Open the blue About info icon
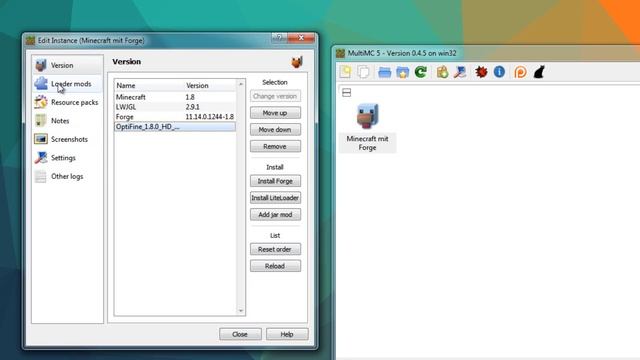The height and width of the screenshot is (360, 640). coord(499,72)
